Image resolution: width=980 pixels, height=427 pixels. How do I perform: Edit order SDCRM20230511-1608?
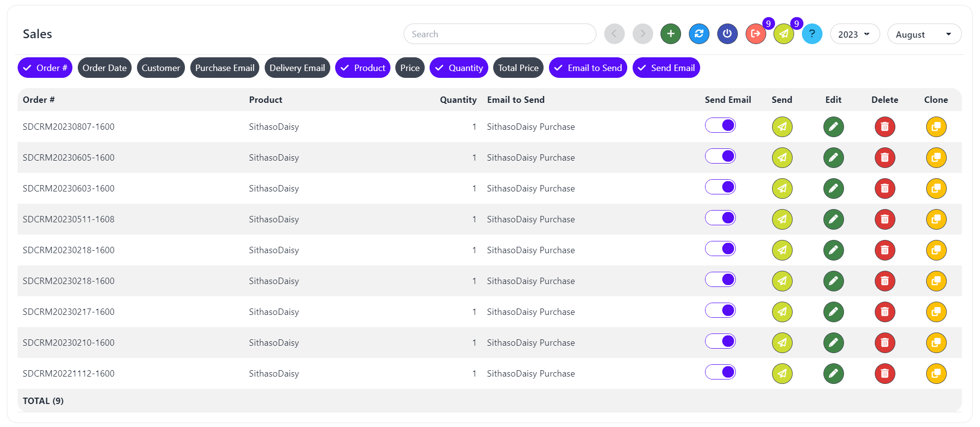pyautogui.click(x=834, y=219)
